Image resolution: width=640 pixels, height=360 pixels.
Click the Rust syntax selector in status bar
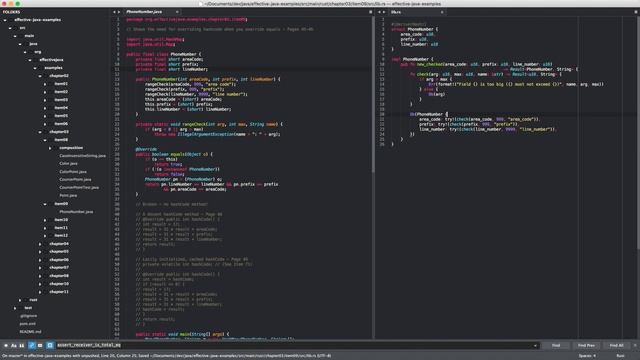620,356
